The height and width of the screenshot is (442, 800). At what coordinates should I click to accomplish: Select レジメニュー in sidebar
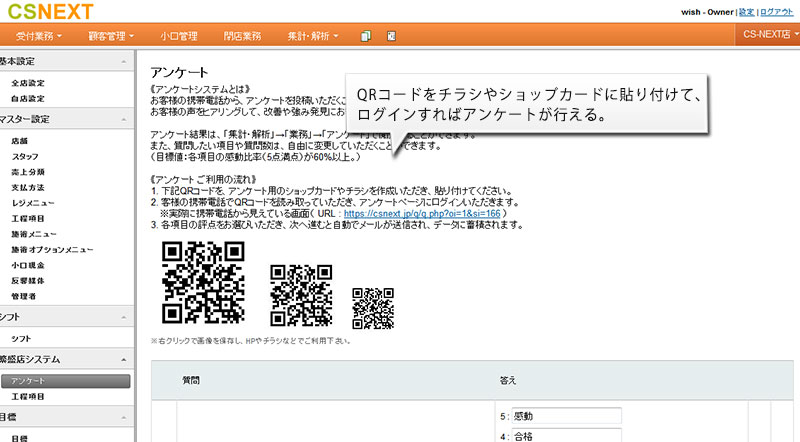pyautogui.click(x=33, y=203)
